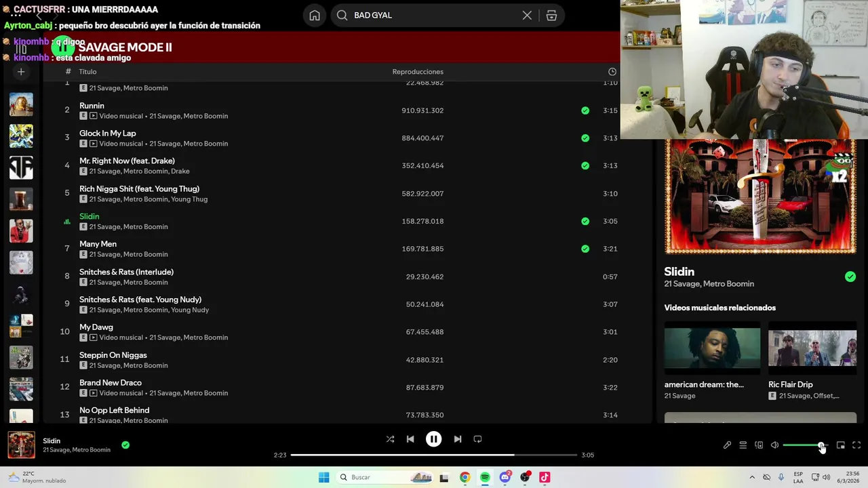
Task: Open TikTok from the taskbar
Action: coord(545,477)
